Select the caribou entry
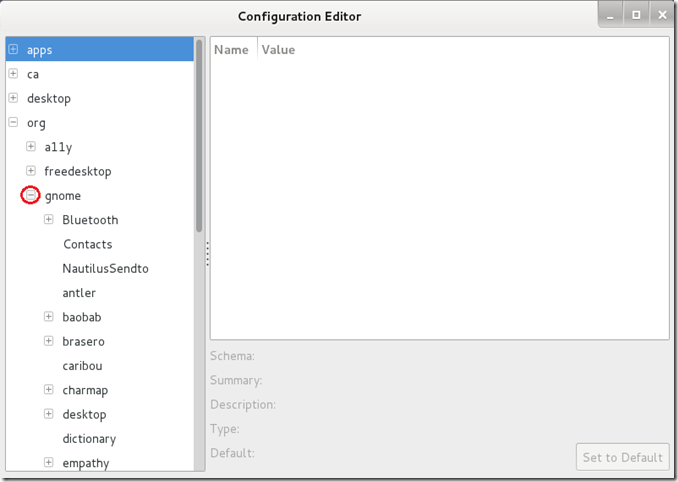The height and width of the screenshot is (482, 678). 83,366
